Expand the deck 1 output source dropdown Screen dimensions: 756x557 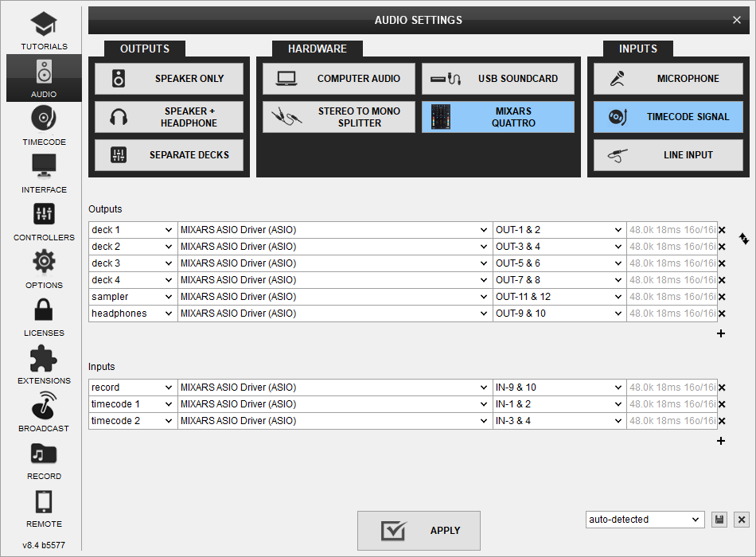(132, 230)
